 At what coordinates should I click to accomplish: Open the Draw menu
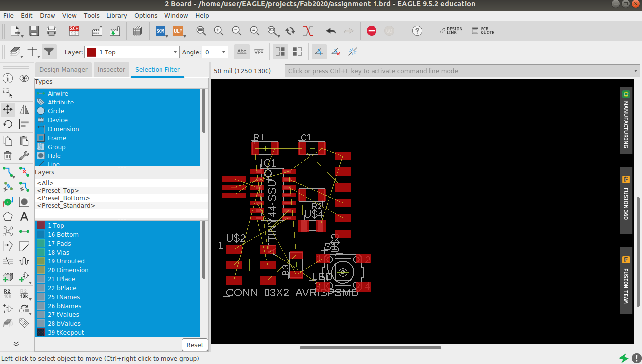(x=48, y=16)
